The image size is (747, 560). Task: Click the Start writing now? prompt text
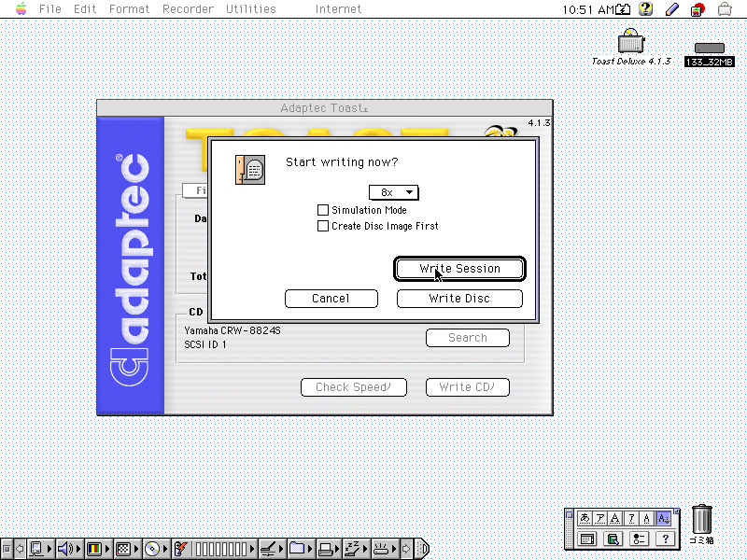(x=342, y=162)
